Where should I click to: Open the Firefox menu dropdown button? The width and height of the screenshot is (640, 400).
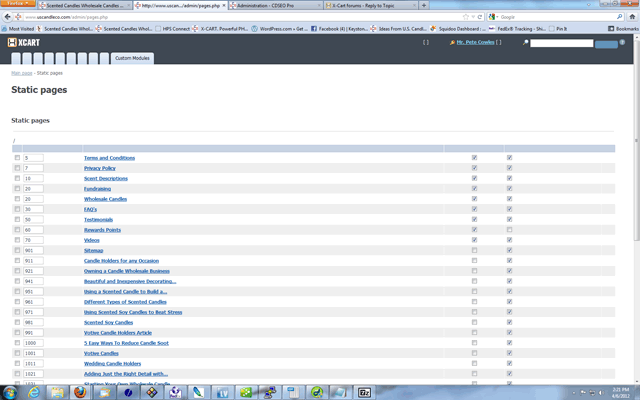coord(18,5)
